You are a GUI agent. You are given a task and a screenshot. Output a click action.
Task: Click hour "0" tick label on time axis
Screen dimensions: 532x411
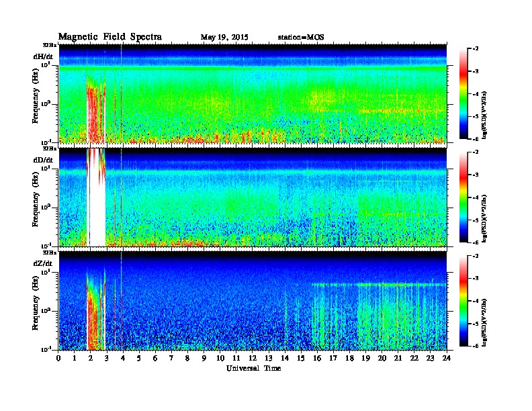tap(58, 358)
